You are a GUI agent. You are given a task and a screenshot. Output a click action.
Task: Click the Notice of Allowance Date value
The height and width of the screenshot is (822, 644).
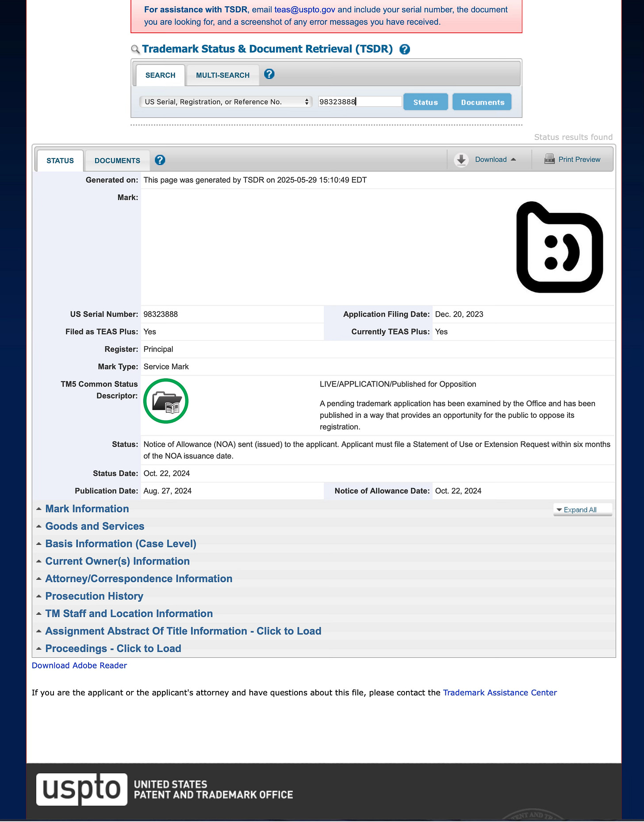point(458,491)
